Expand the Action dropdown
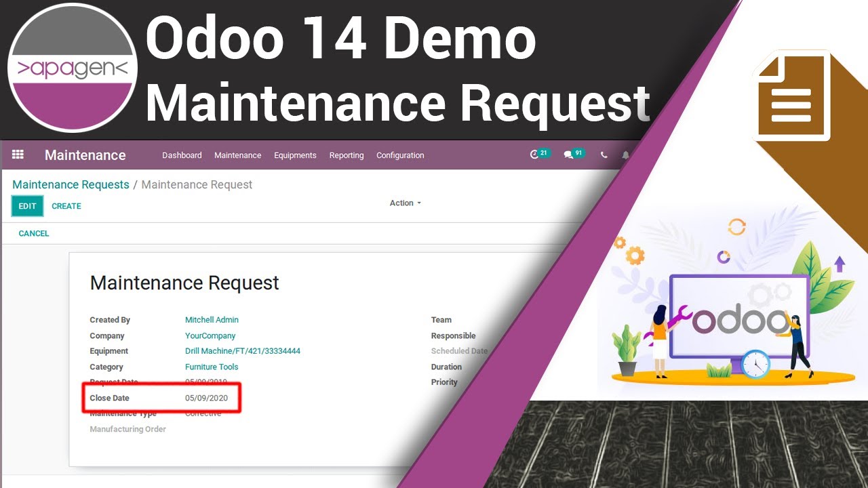This screenshot has height=488, width=868. pos(406,203)
